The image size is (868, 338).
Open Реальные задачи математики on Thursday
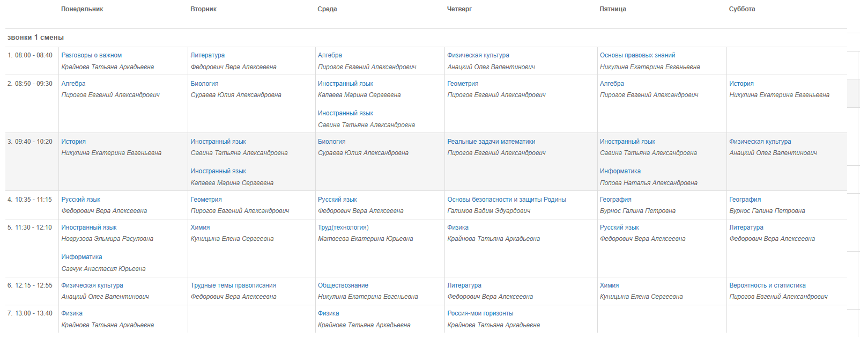[491, 142]
